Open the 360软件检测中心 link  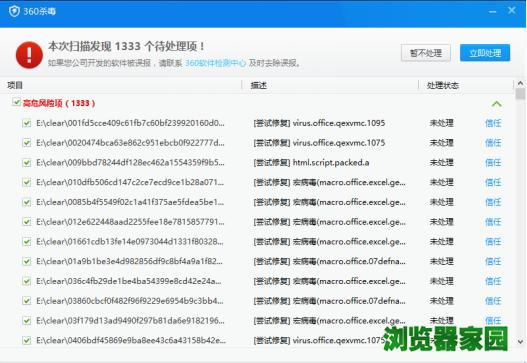[x=215, y=63]
